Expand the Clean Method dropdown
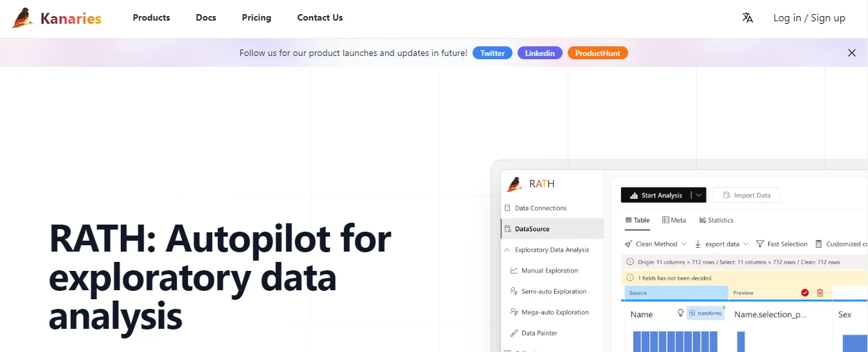The height and width of the screenshot is (352, 868). pos(683,245)
